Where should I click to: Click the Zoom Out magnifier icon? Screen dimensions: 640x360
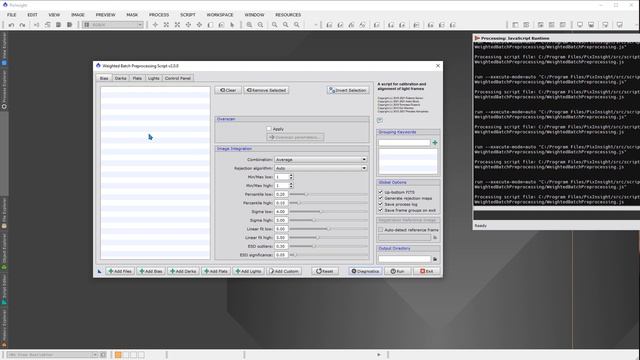click(260, 25)
